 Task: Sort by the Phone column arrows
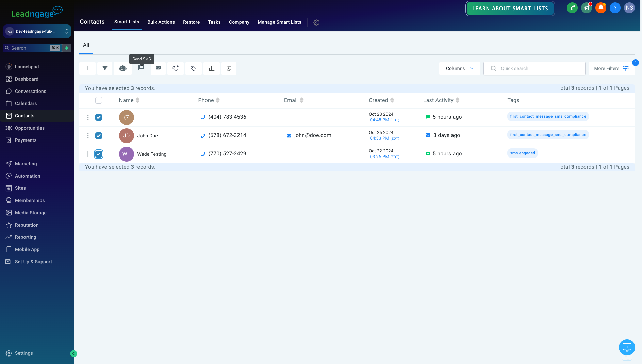218,100
